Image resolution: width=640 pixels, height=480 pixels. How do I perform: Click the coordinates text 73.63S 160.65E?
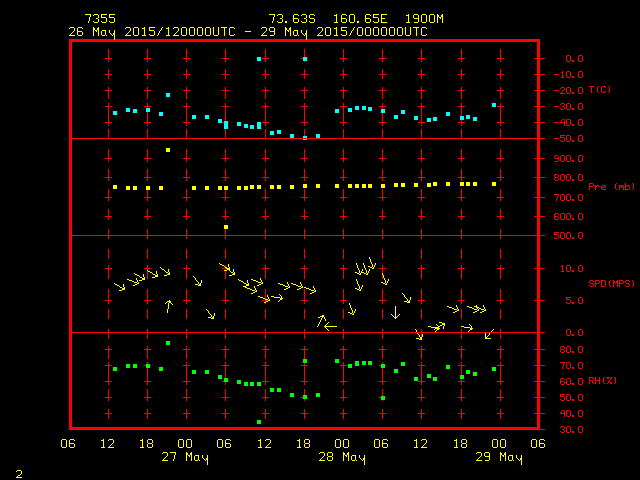[328, 19]
